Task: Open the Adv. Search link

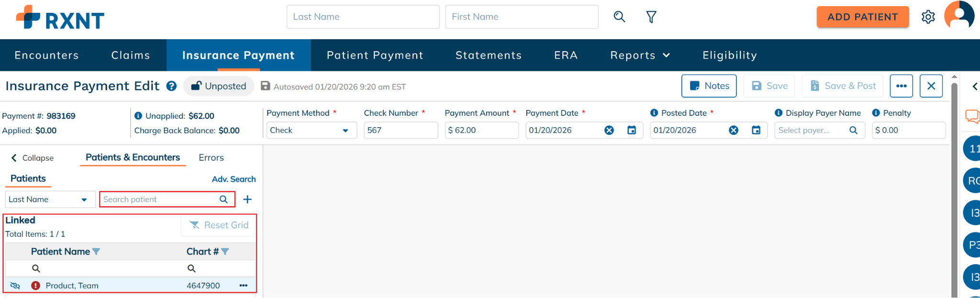Action: [x=234, y=179]
